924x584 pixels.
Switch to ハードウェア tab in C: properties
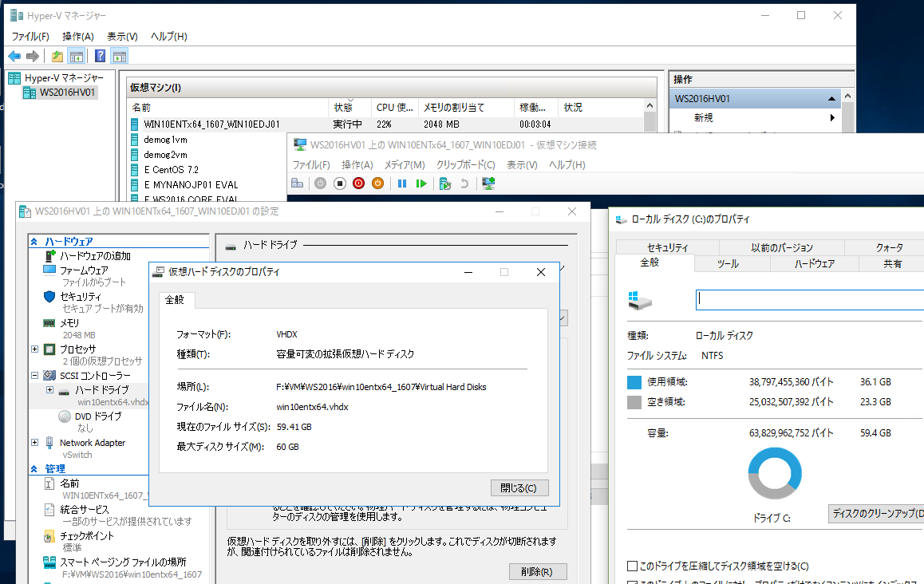tap(815, 263)
